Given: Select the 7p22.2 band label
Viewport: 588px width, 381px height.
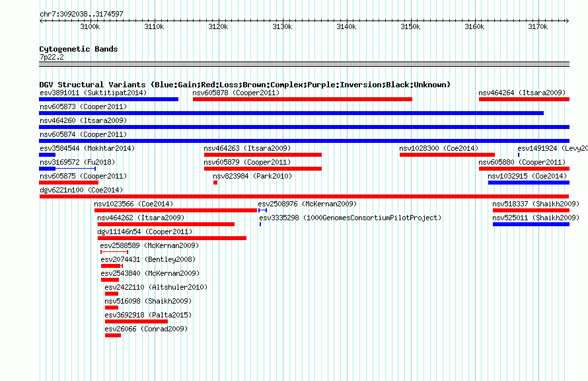Looking at the screenshot, I should pyautogui.click(x=52, y=57).
